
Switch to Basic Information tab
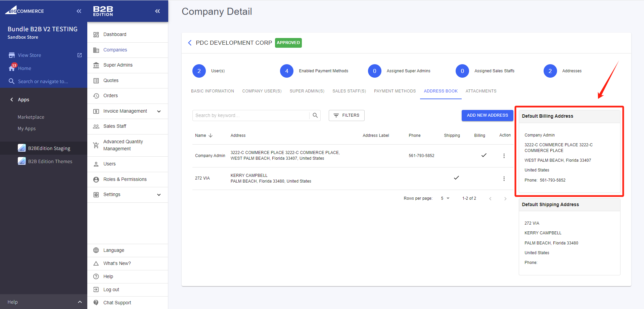tap(213, 91)
